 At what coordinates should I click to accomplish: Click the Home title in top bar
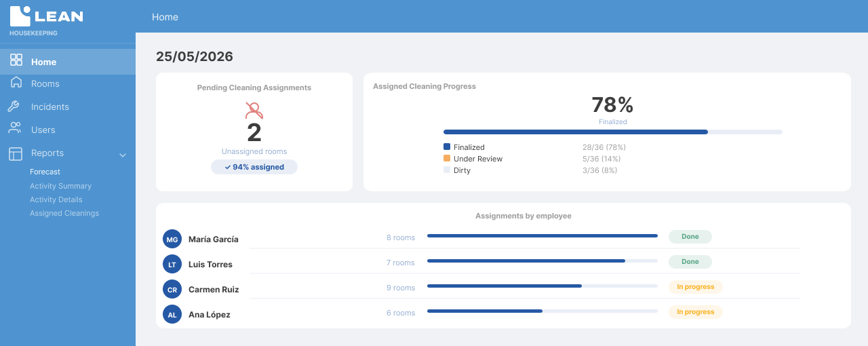click(165, 17)
